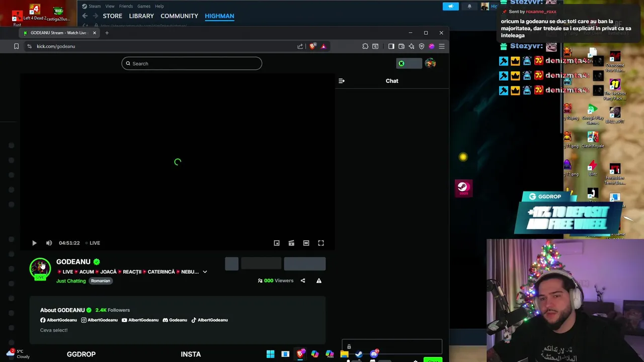Select the GODEANU Stream browser tab
644x362 pixels.
(x=59, y=33)
